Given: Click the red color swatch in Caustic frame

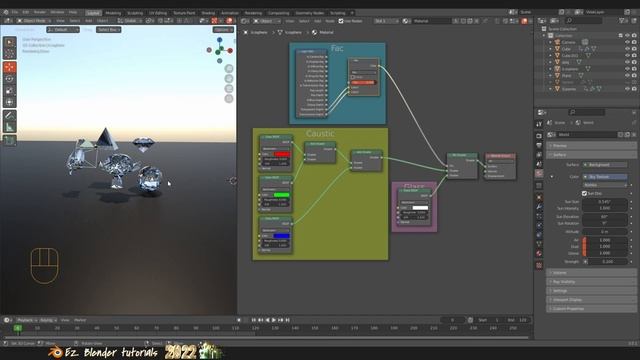Looking at the screenshot, I should 282,154.
